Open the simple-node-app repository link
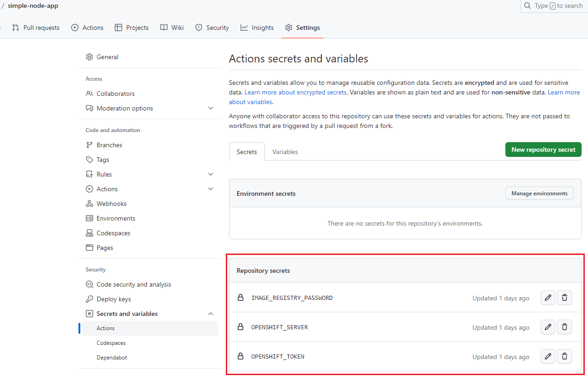588x376 pixels. [33, 6]
